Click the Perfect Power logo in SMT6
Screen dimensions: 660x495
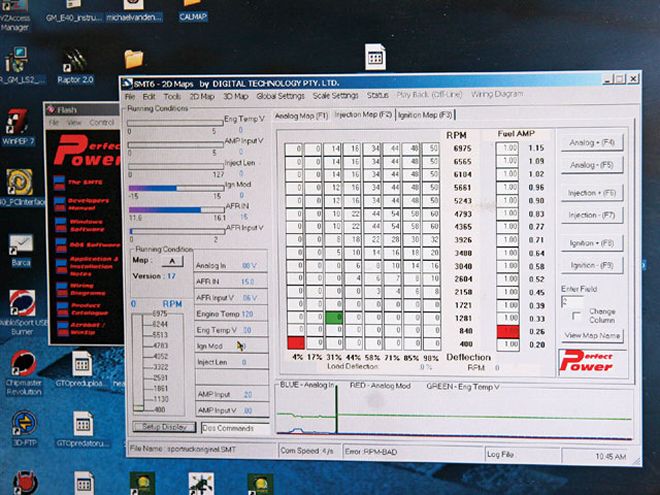pyautogui.click(x=585, y=362)
